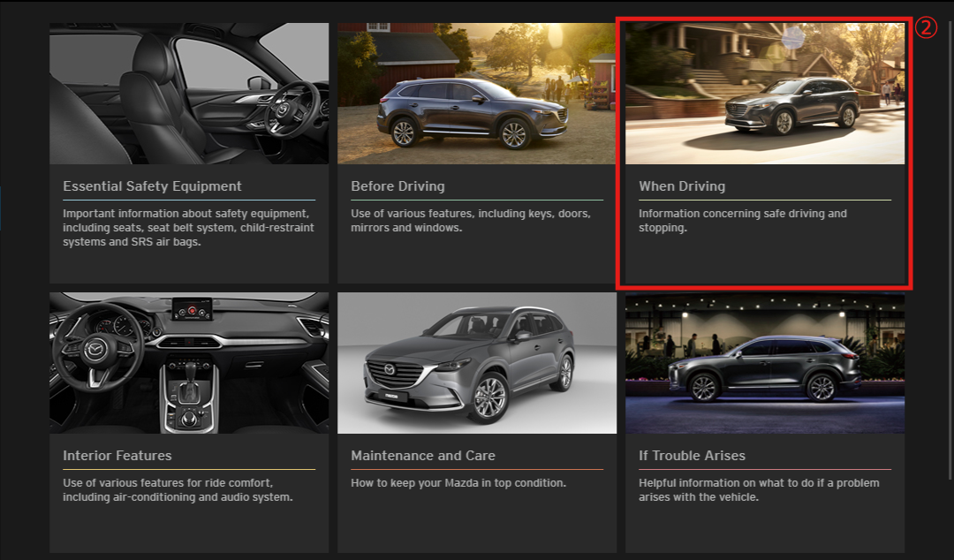Select the When Driving street car image

point(765,94)
